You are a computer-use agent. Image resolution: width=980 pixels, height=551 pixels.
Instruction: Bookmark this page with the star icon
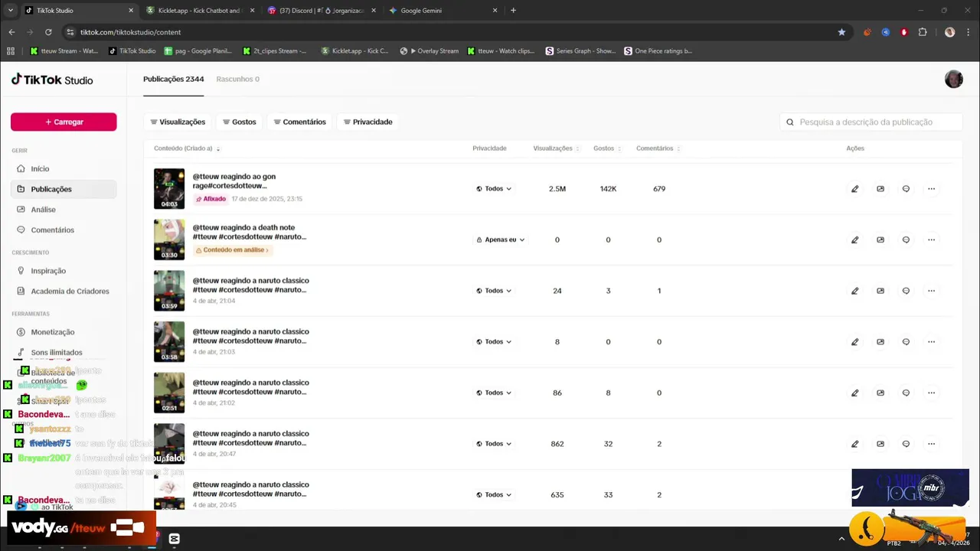click(x=841, y=32)
